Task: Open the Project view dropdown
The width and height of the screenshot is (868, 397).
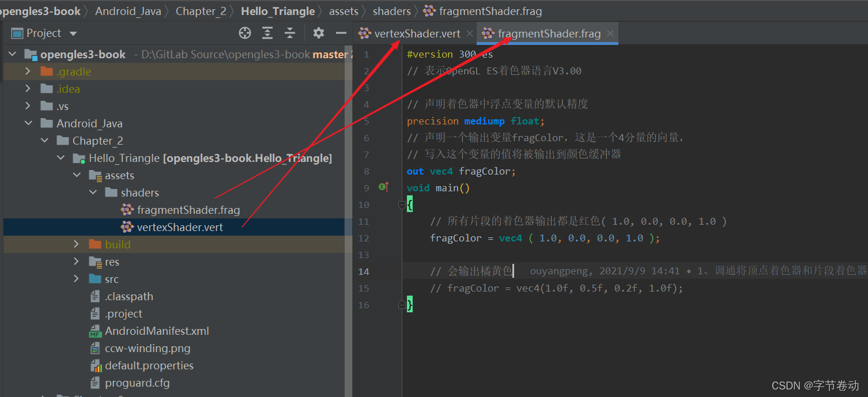Action: click(x=73, y=33)
